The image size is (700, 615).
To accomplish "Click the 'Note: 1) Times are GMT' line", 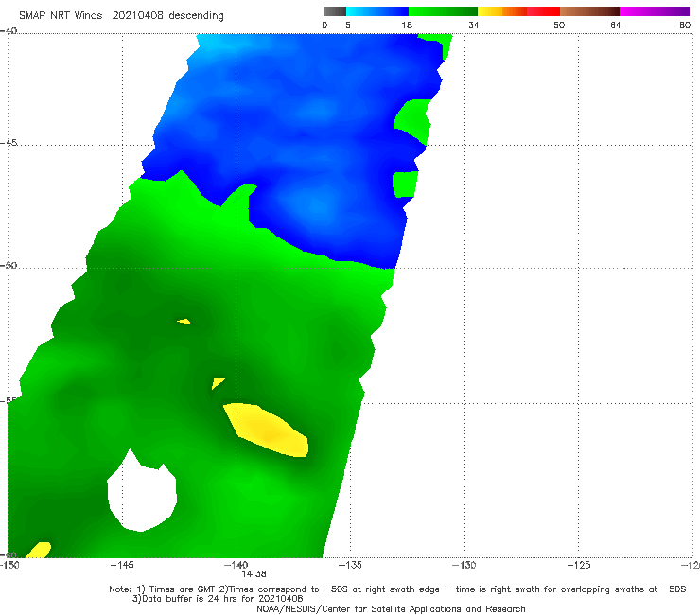I will [397, 589].
